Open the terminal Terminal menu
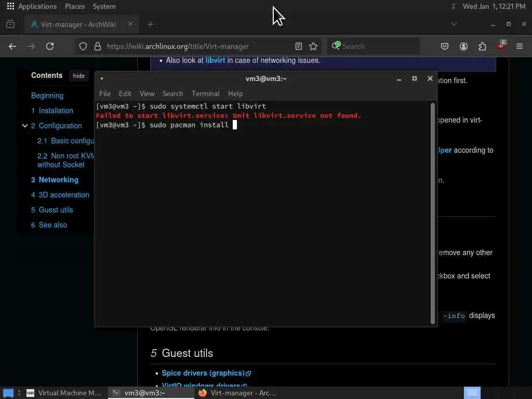Image resolution: width=532 pixels, height=399 pixels. [205, 94]
